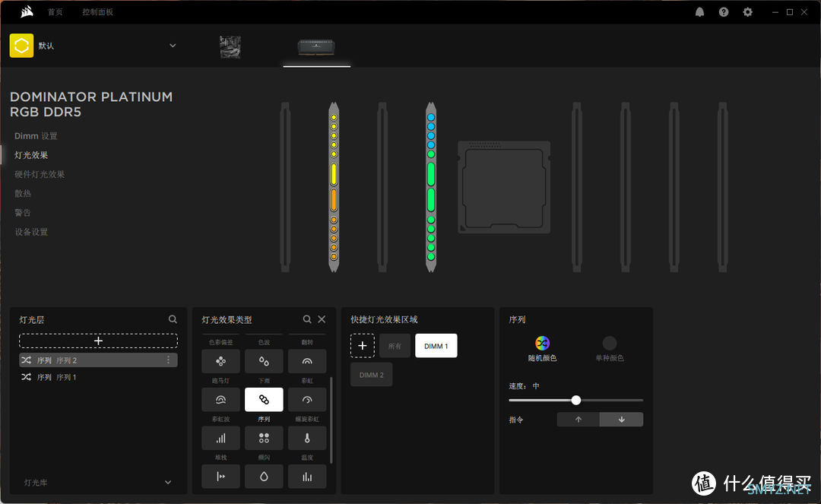Select the 单种颜色 single color option
Image resolution: width=821 pixels, height=504 pixels.
point(610,349)
